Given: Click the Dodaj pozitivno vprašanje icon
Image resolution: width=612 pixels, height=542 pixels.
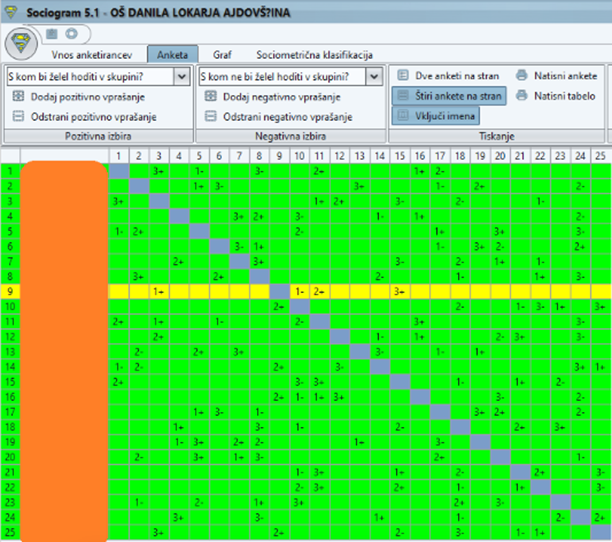Looking at the screenshot, I should tap(18, 96).
